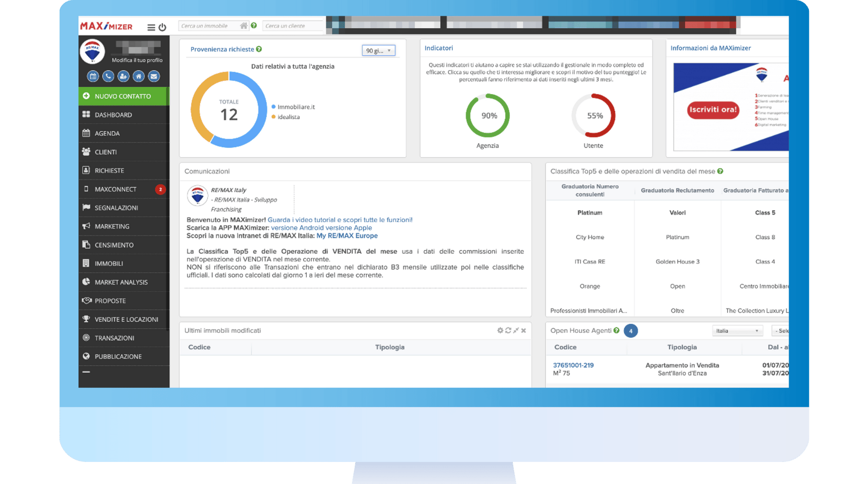Go to Market Analysis menu item
868x484 pixels.
click(121, 282)
